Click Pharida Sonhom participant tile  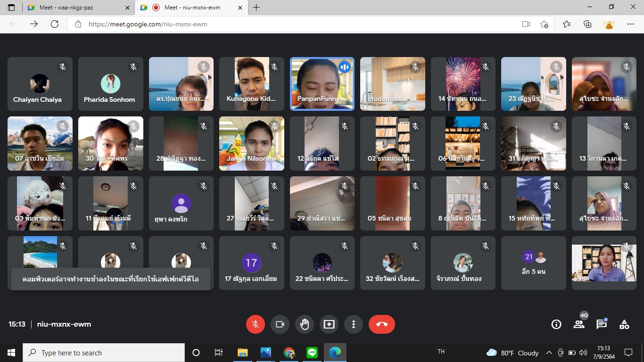111,84
